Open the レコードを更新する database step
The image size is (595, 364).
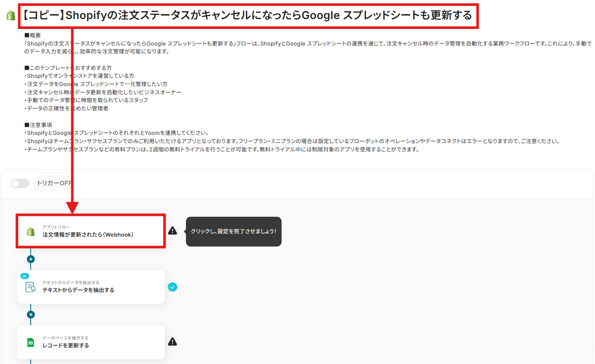91,342
